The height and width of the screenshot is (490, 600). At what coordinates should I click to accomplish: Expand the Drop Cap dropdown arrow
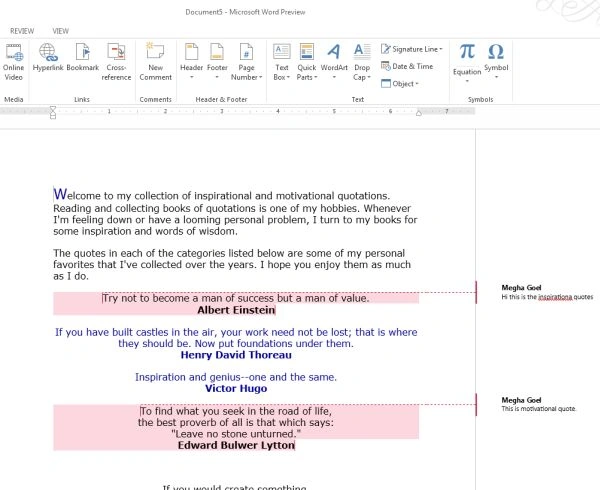point(369,77)
